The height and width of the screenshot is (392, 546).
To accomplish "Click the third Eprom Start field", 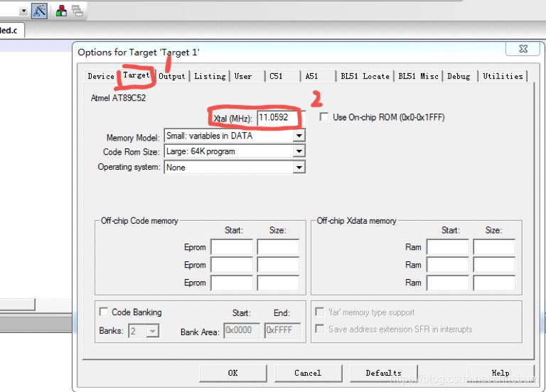I will (232, 283).
